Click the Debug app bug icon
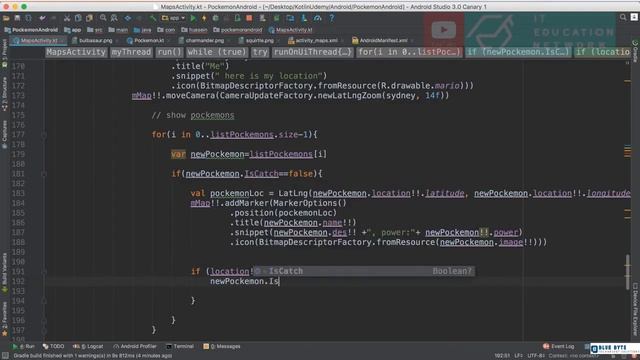Viewport: 640px width, 360px height. tap(215, 18)
